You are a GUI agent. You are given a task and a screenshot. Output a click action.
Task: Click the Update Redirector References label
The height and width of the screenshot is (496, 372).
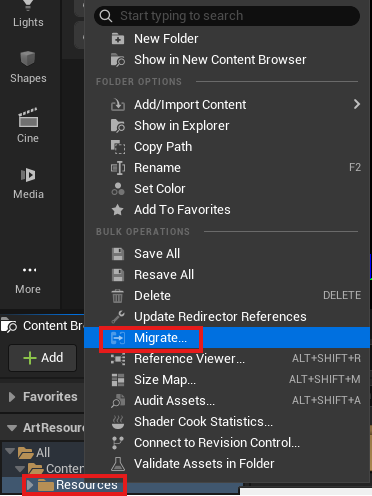point(220,317)
